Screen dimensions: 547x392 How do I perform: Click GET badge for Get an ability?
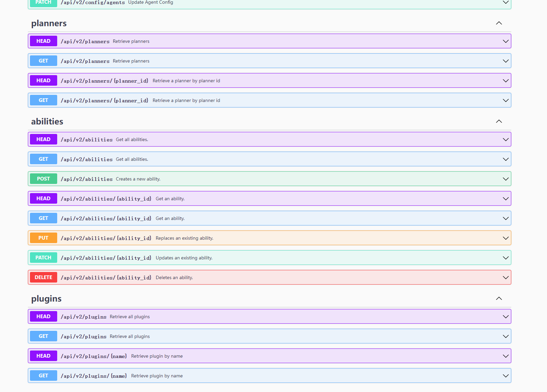click(44, 218)
